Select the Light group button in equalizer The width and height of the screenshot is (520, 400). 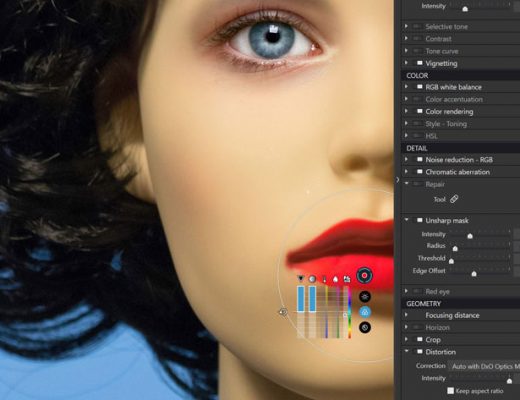pyautogui.click(x=365, y=296)
